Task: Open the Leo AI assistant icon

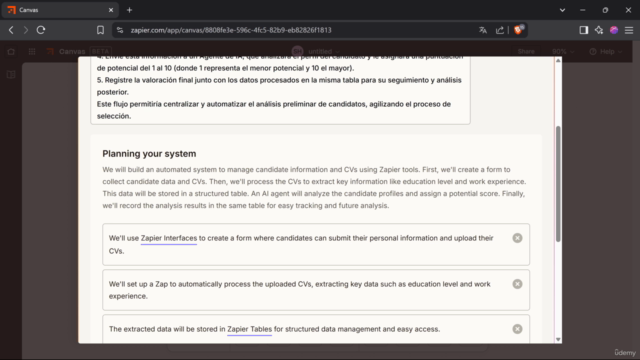Action: pyautogui.click(x=599, y=30)
